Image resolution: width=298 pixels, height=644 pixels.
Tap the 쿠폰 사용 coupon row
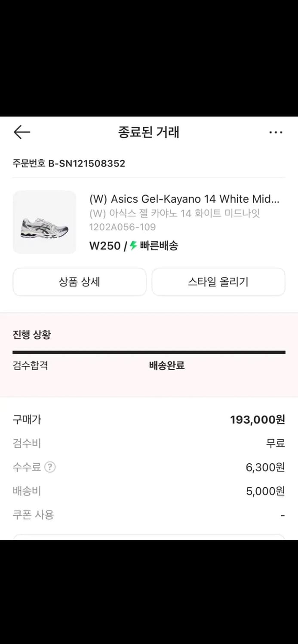point(33,514)
